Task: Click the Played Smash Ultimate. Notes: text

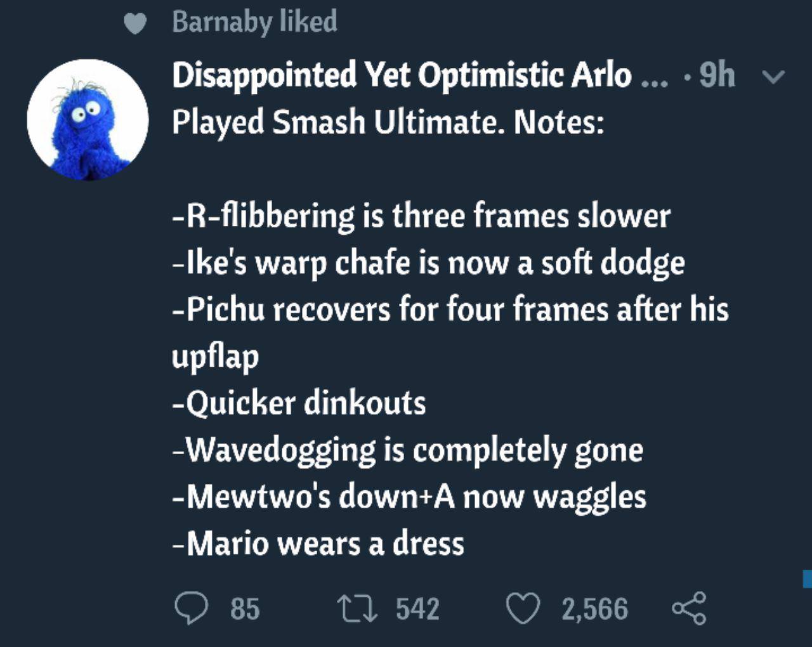Action: pos(388,122)
